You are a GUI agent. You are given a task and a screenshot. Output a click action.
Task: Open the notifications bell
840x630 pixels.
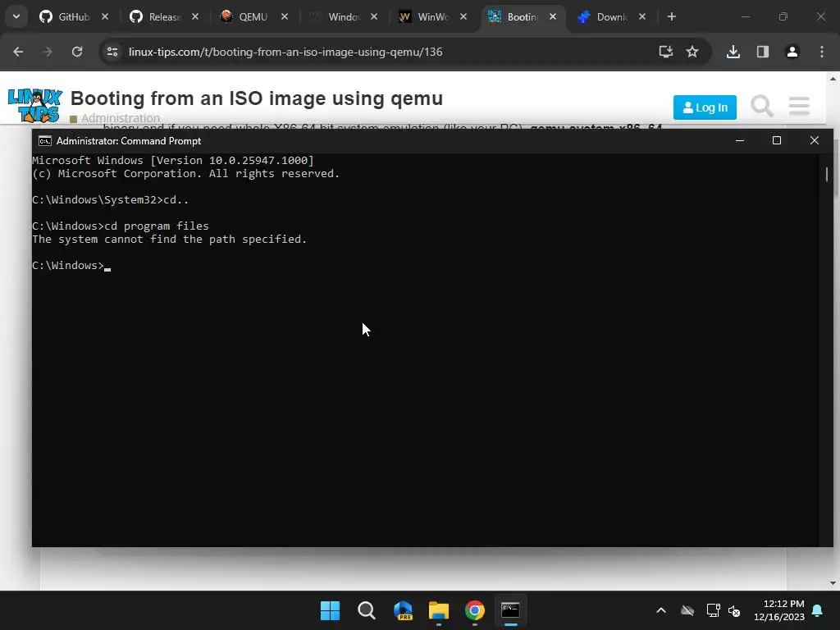click(818, 610)
